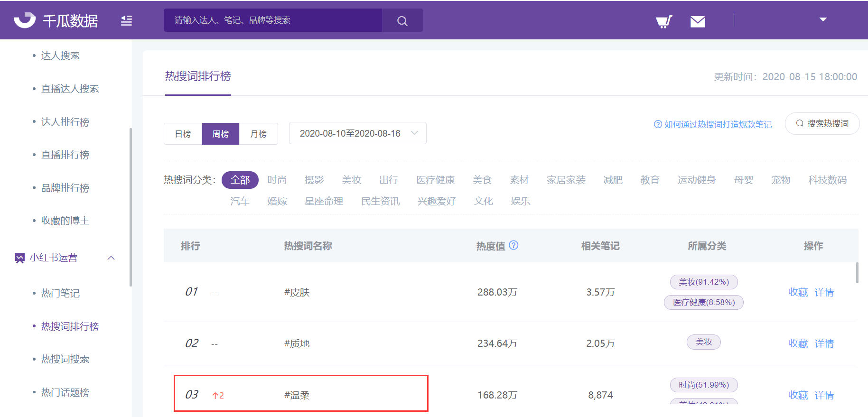The image size is (868, 417).
Task: Filter hot words by 美妆 category
Action: click(351, 180)
